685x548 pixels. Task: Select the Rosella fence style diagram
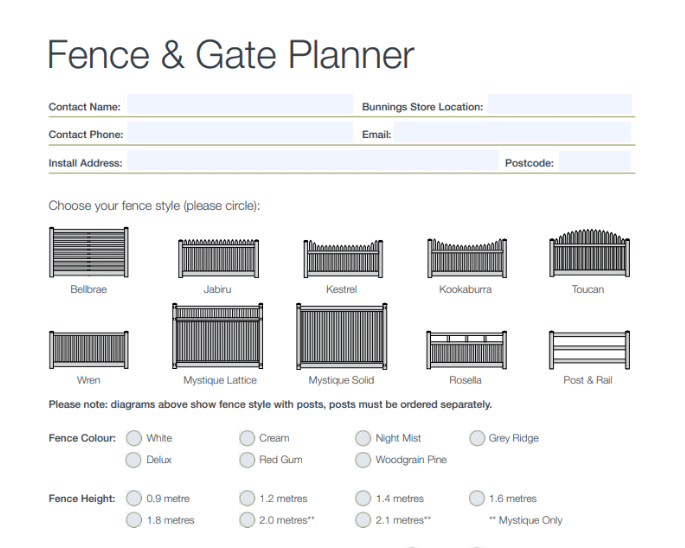[x=465, y=350]
